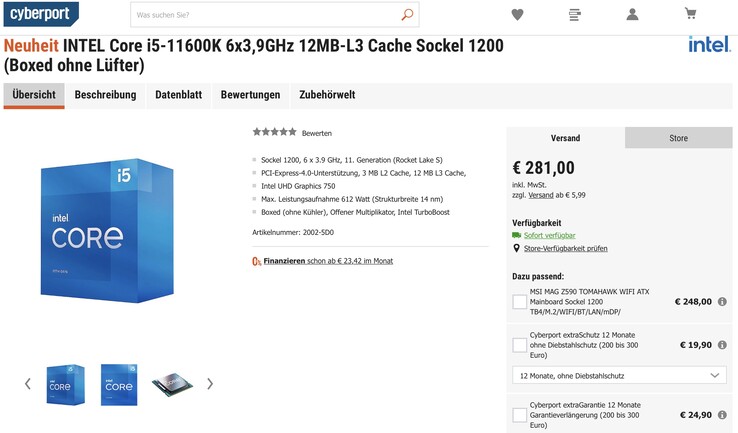Tick the Cyberport extraSchutz 12 Monate checkbox
The height and width of the screenshot is (433, 738).
(x=520, y=345)
